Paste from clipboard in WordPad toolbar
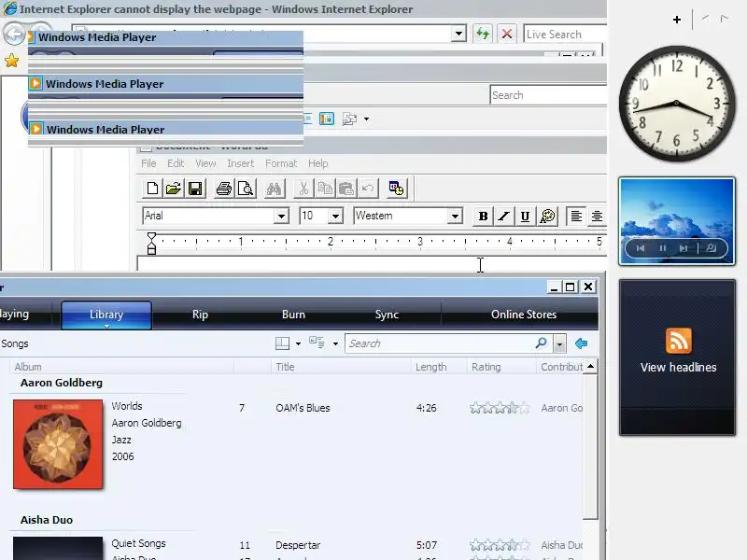This screenshot has height=560, width=747. coord(346,189)
